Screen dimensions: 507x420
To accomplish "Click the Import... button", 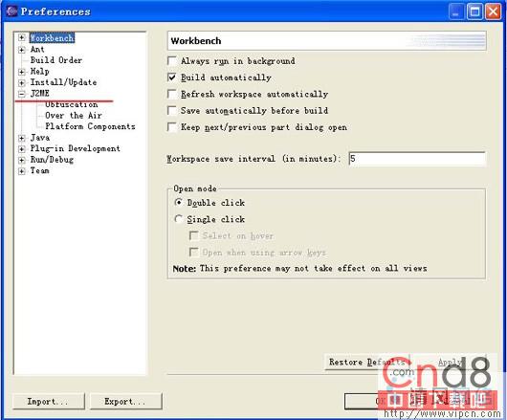I will (49, 401).
